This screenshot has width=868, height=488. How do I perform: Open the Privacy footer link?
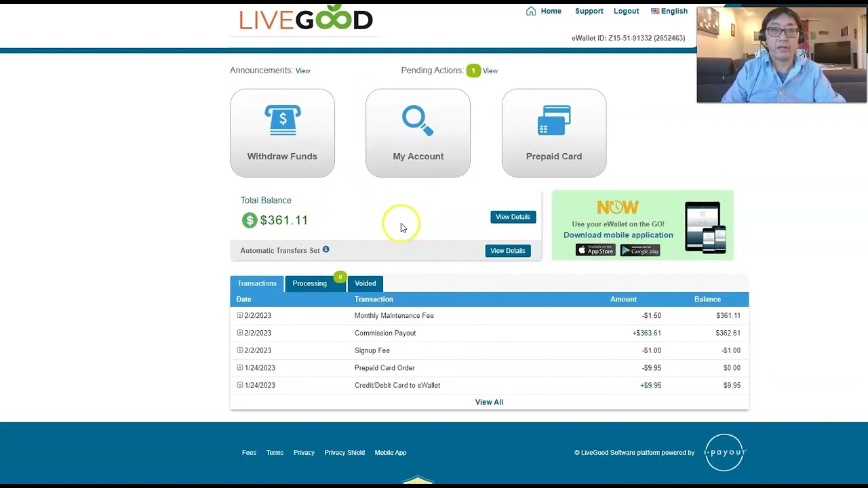(x=304, y=453)
